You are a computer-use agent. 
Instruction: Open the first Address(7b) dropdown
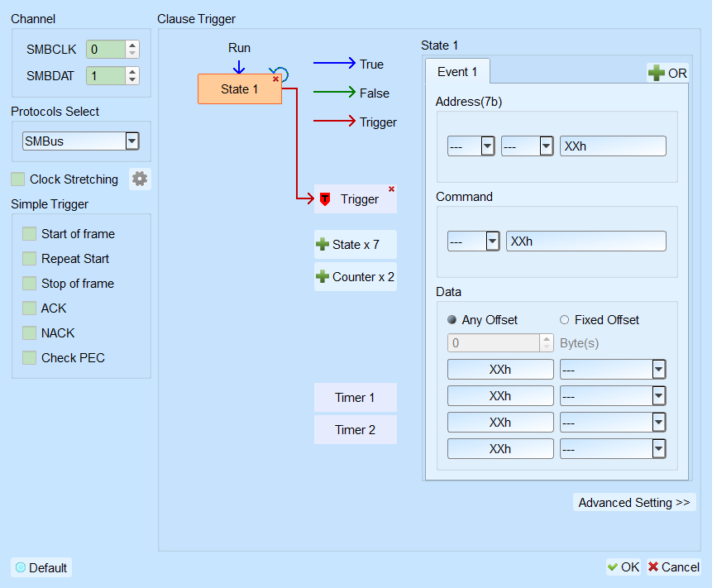(488, 146)
